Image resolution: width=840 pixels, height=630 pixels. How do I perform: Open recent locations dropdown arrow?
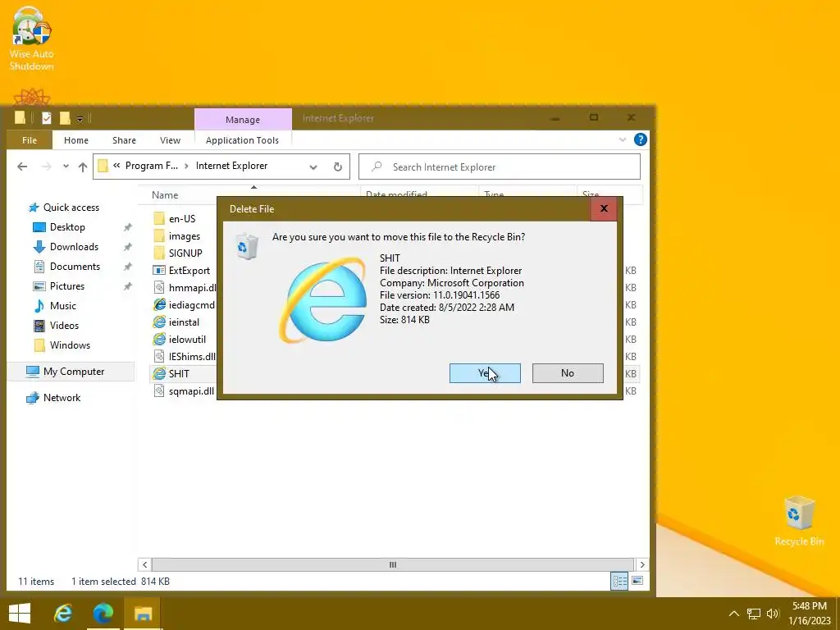pyautogui.click(x=66, y=167)
